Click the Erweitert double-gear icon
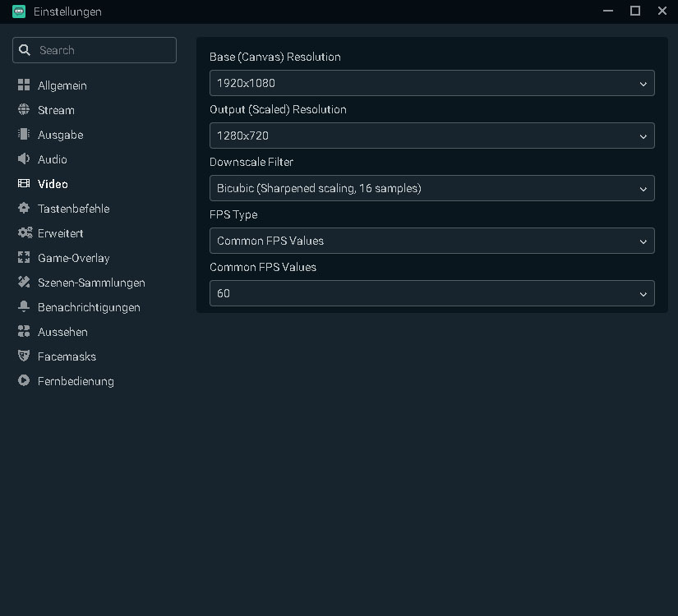The width and height of the screenshot is (678, 616). click(25, 233)
